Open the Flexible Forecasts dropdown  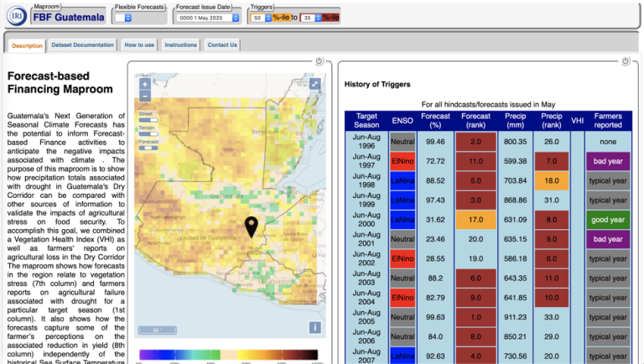tap(123, 17)
